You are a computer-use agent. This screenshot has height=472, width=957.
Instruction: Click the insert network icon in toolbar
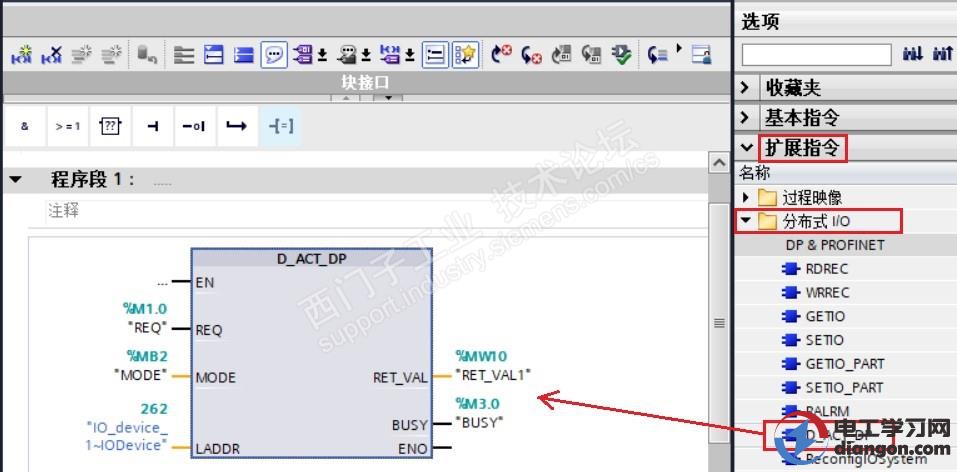click(21, 55)
